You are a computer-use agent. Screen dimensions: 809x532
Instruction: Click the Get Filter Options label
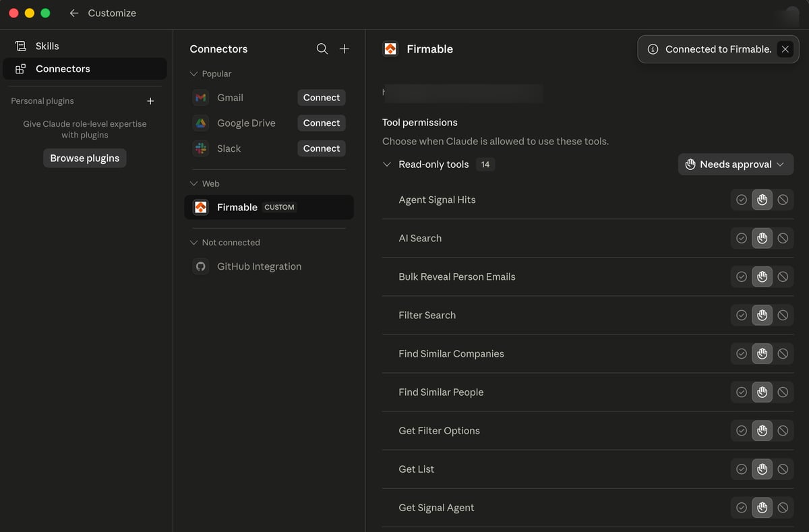[x=439, y=430]
